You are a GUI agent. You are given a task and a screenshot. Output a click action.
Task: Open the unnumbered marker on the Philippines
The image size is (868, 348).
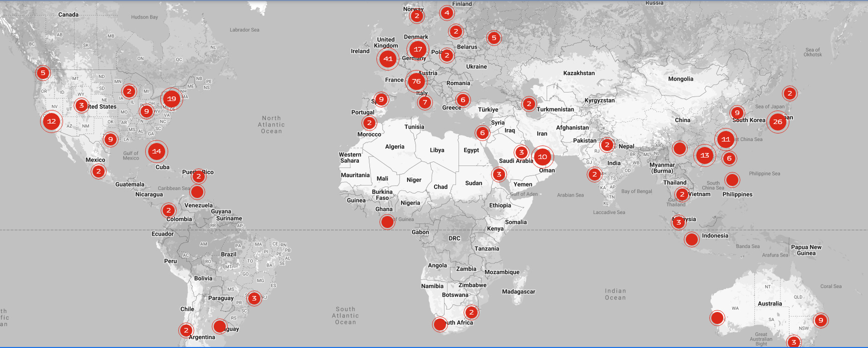pos(732,179)
